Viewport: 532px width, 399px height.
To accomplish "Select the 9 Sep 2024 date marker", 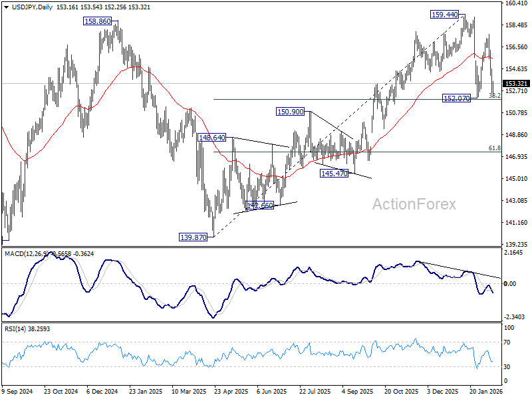I will pos(17,392).
